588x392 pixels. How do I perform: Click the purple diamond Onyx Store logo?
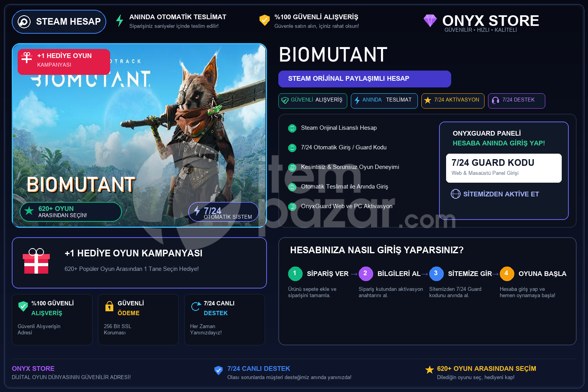pyautogui.click(x=430, y=20)
